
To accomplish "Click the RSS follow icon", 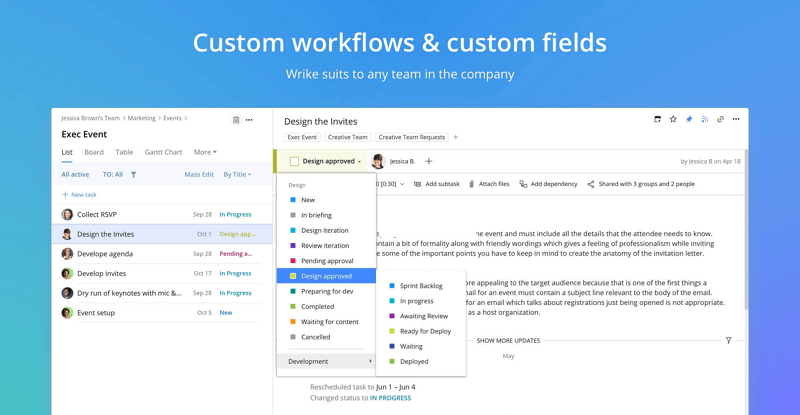I will pyautogui.click(x=704, y=119).
